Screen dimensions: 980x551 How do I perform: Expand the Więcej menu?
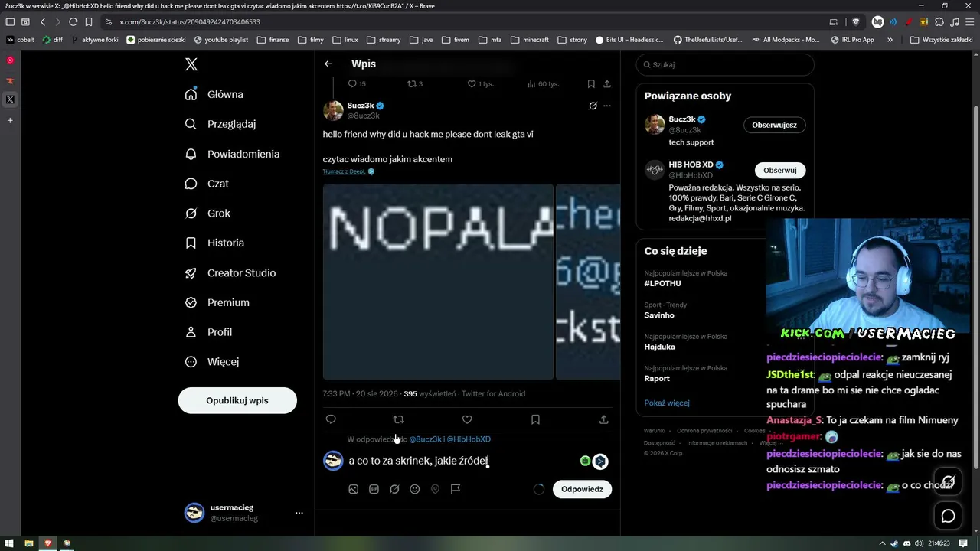tap(212, 361)
